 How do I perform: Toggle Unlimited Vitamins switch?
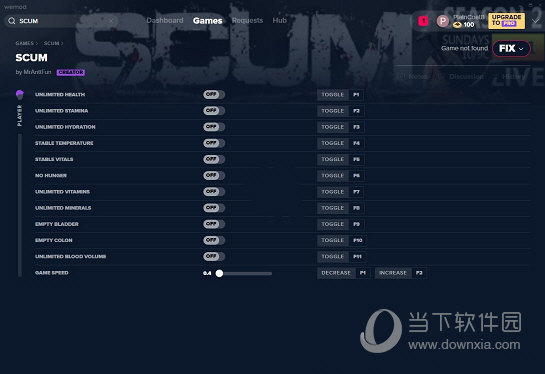(214, 192)
